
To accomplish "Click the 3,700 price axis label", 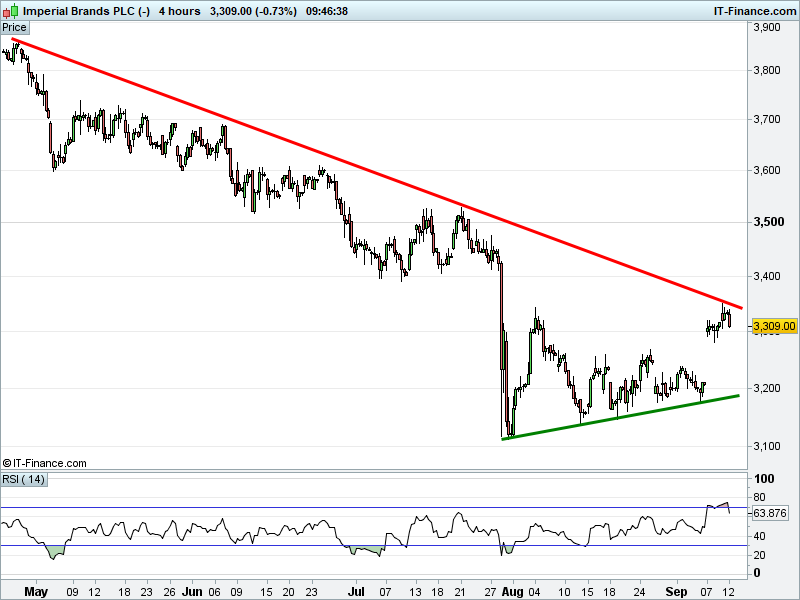I will (767, 119).
